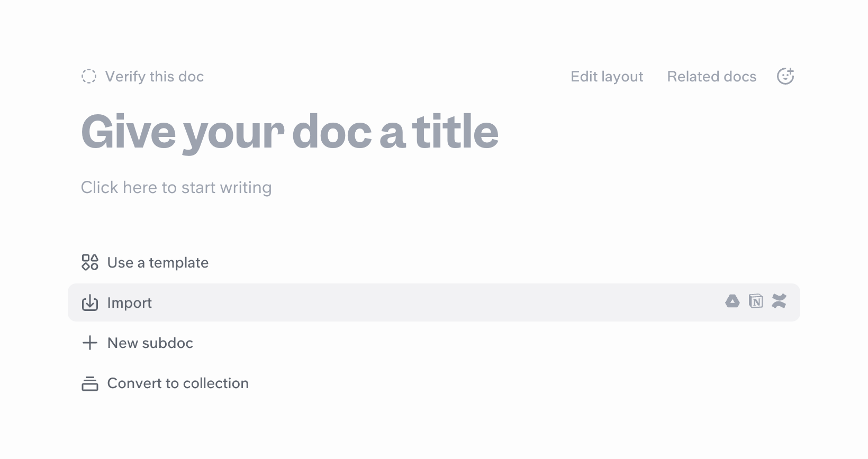The image size is (868, 459).
Task: Choose the New subdoc option
Action: pyautogui.click(x=150, y=343)
